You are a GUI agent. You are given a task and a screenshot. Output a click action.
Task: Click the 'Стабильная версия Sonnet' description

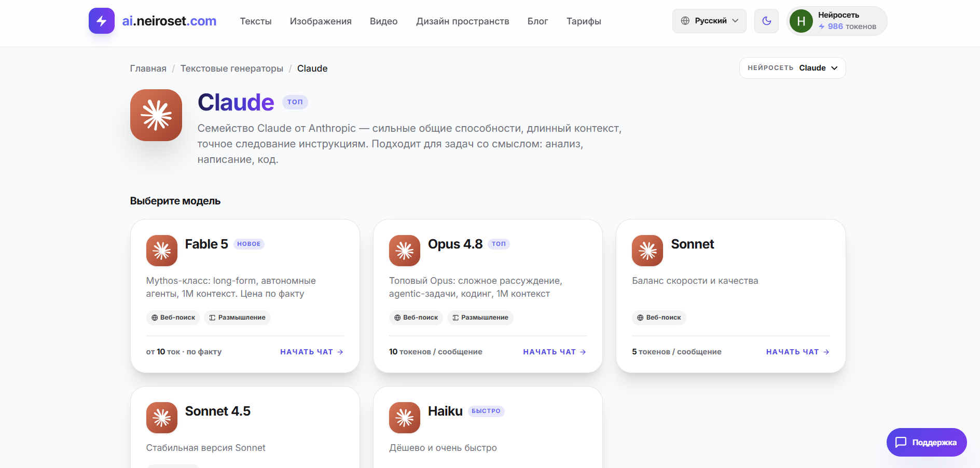tap(206, 448)
